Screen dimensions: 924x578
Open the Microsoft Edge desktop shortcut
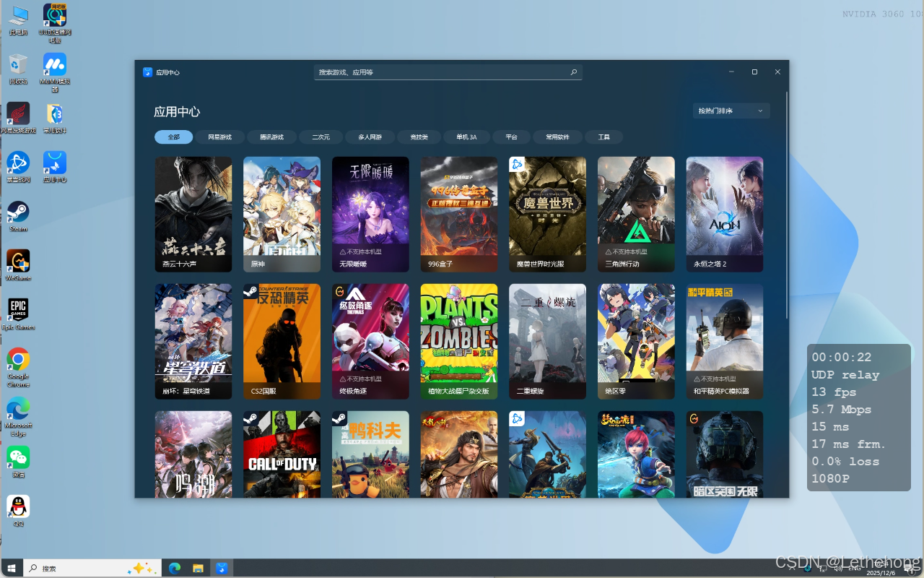pyautogui.click(x=18, y=416)
